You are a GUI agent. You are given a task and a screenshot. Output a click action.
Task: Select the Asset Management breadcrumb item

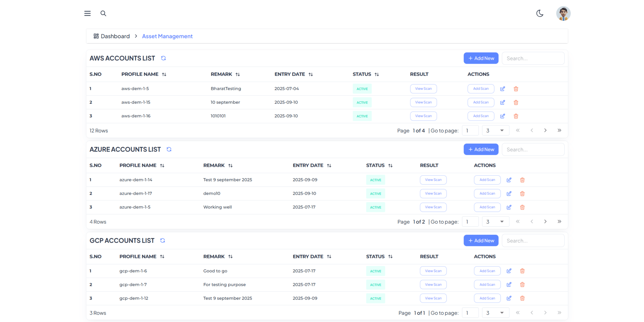(167, 36)
